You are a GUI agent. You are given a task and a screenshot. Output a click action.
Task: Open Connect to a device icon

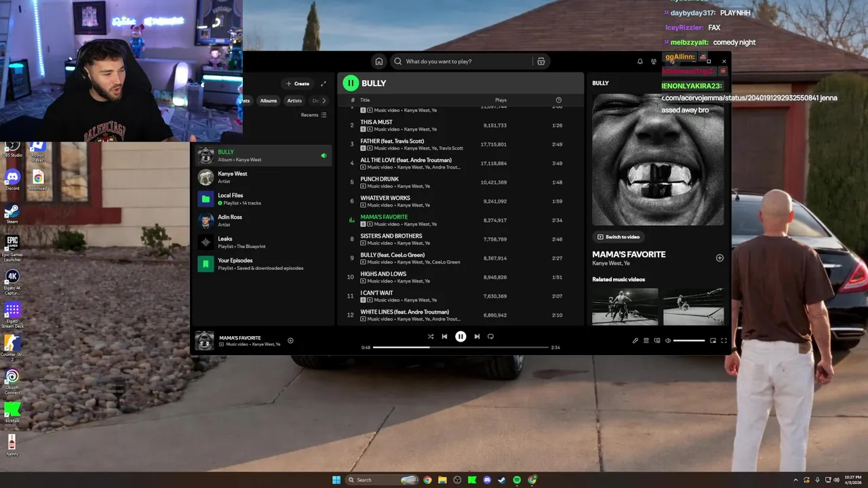tap(657, 340)
